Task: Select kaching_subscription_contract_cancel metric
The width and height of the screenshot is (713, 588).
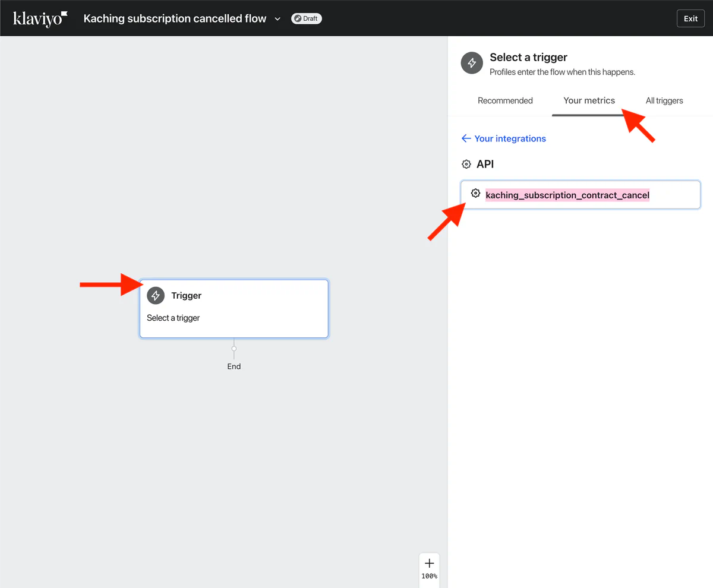Action: click(581, 195)
